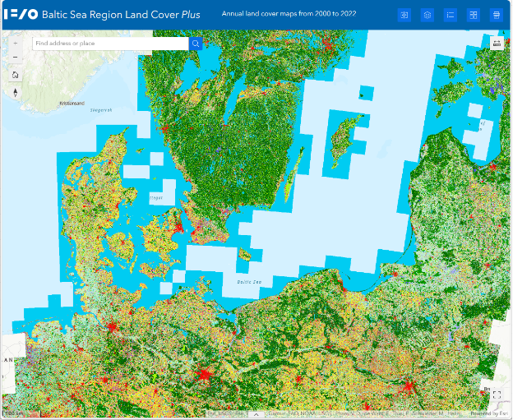Reset map orientation with compass button

(x=16, y=92)
